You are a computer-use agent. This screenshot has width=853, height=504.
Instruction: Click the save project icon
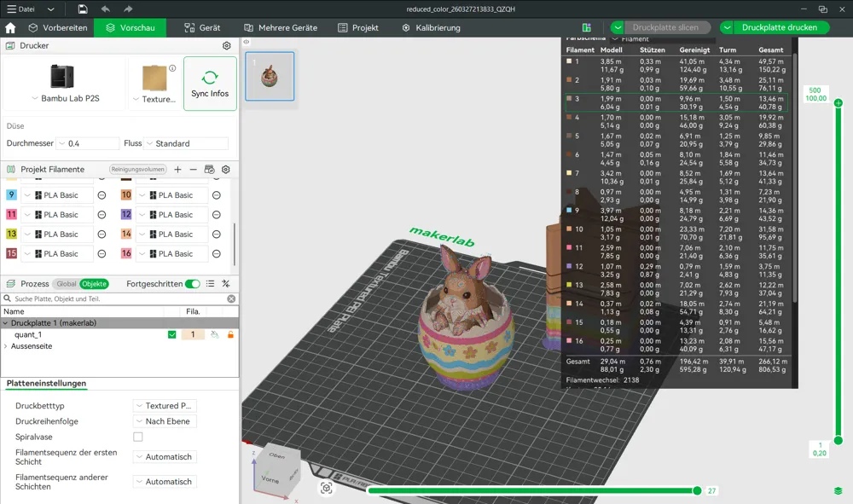pyautogui.click(x=83, y=9)
